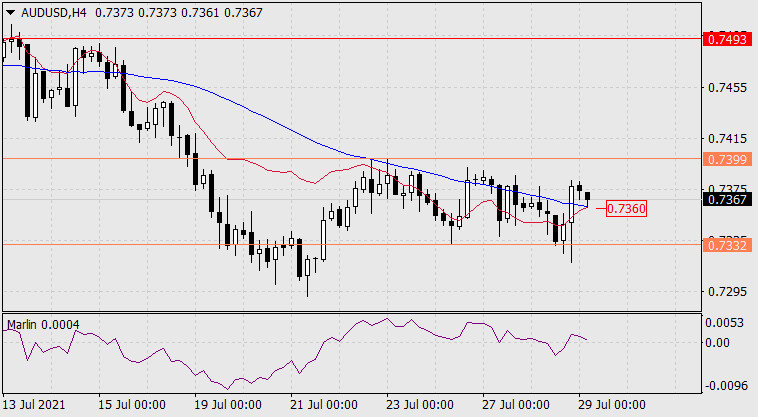The height and width of the screenshot is (417, 758).
Task: Select the 0.7455 price scale value
Action: click(x=727, y=87)
